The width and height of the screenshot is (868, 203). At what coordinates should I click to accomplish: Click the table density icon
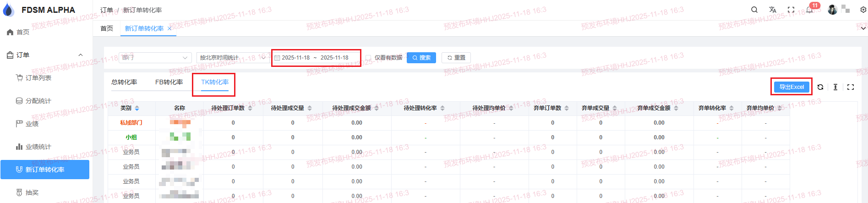point(835,87)
